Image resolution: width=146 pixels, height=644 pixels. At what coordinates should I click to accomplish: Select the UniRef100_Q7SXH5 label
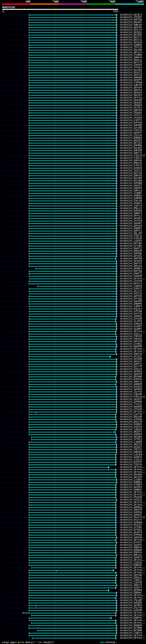click(131, 319)
